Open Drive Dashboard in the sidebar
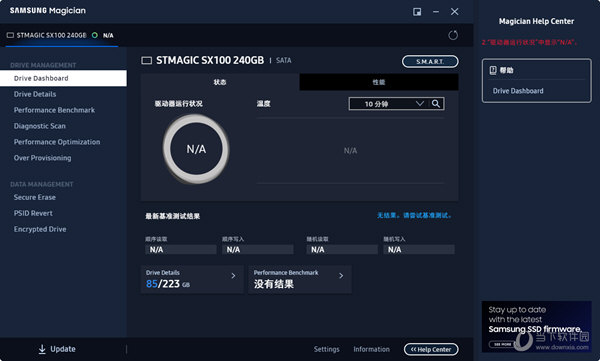Screen dimensions: 600x361 (63, 78)
